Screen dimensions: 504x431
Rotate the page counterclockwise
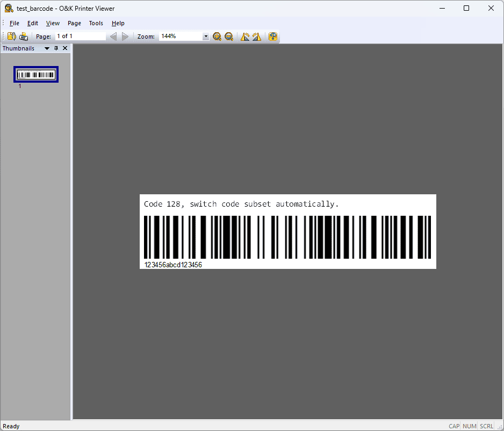tap(245, 36)
